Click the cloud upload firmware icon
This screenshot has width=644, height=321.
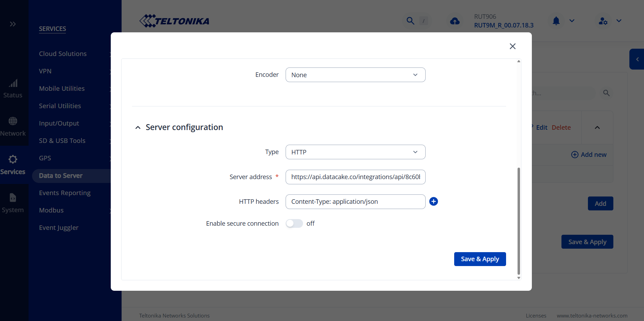tap(455, 21)
